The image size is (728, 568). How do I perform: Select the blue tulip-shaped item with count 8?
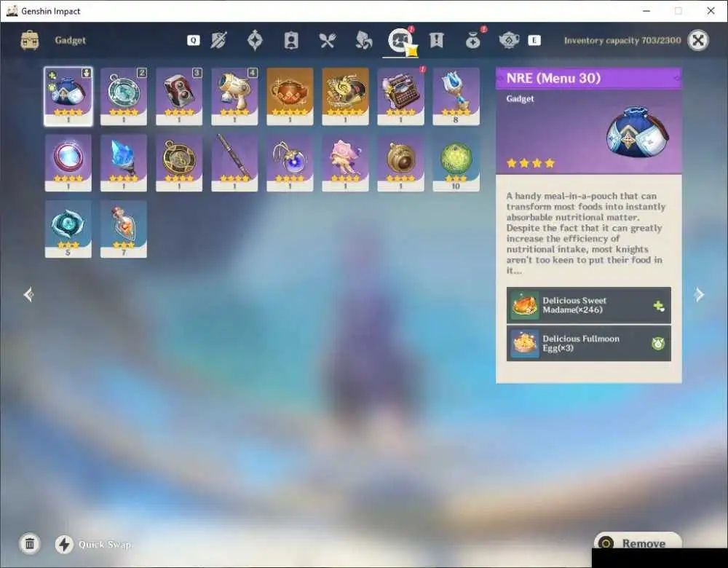[x=456, y=96]
